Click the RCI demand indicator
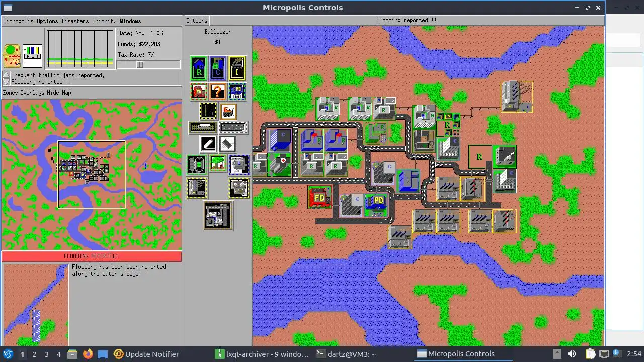 [32, 56]
